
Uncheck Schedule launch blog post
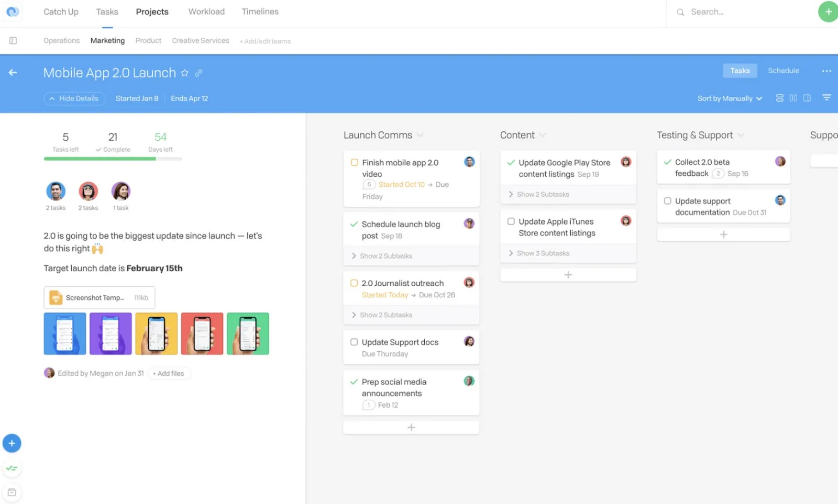[x=354, y=224]
